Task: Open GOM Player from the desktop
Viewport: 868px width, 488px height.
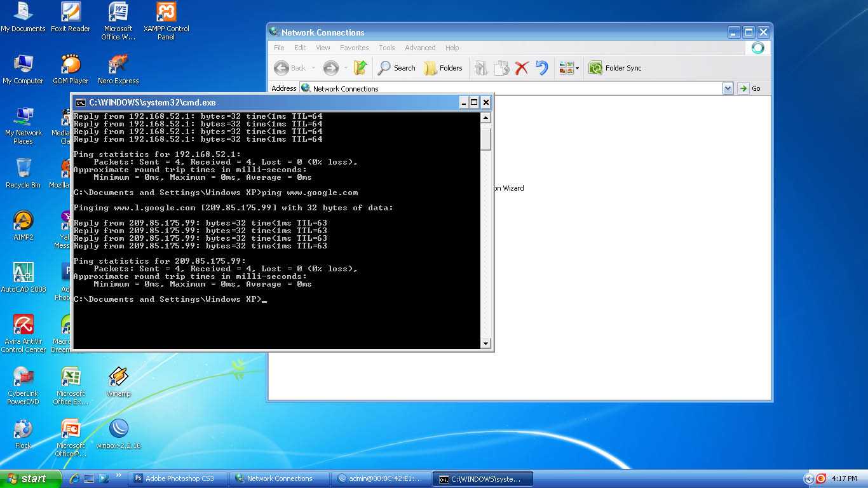Action: [70, 63]
